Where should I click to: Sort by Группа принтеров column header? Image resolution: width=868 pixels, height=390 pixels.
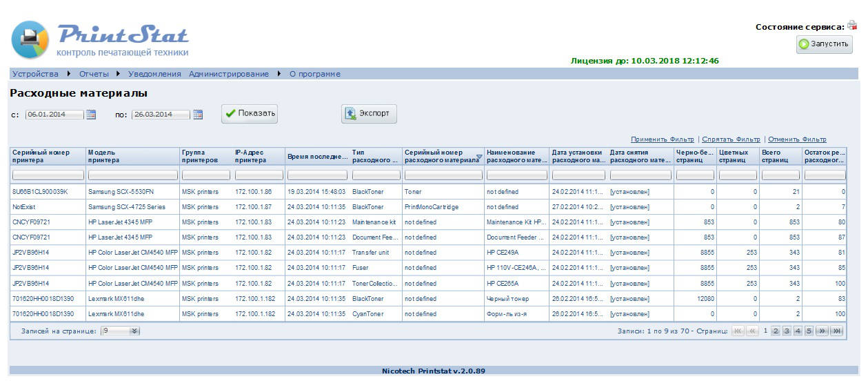pos(200,156)
